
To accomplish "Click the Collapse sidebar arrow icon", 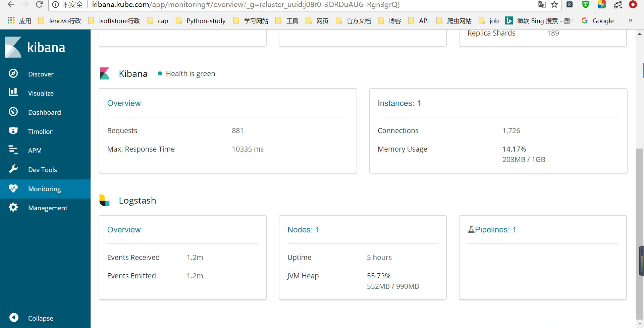I will pos(14,317).
